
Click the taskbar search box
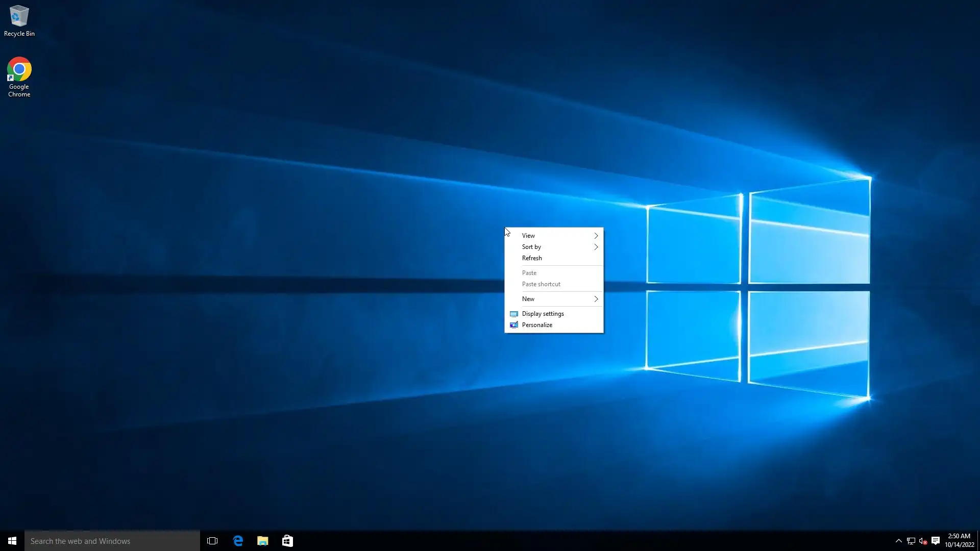tap(112, 541)
